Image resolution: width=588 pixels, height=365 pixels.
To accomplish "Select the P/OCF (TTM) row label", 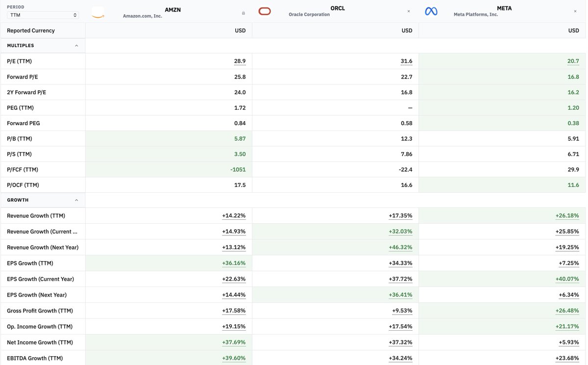I will click(23, 185).
